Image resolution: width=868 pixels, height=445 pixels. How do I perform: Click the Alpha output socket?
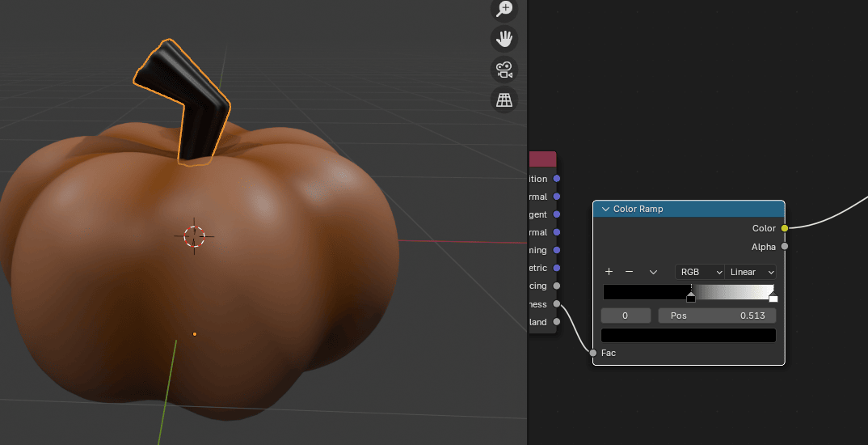pyautogui.click(x=784, y=247)
